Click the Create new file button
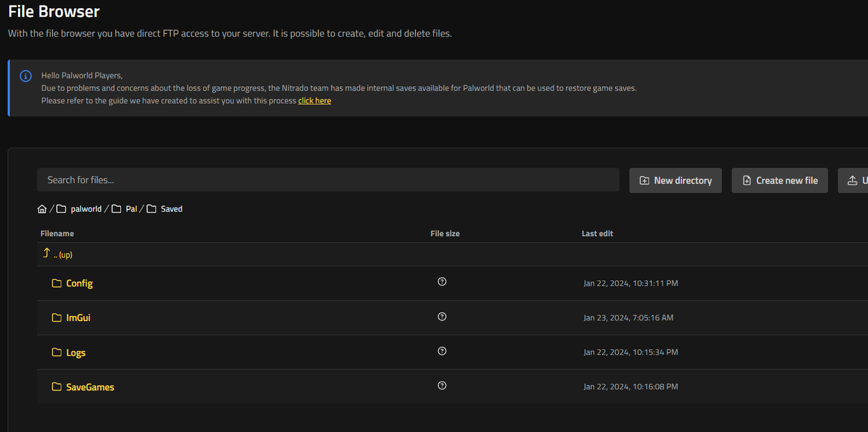The image size is (868, 432). pos(779,180)
